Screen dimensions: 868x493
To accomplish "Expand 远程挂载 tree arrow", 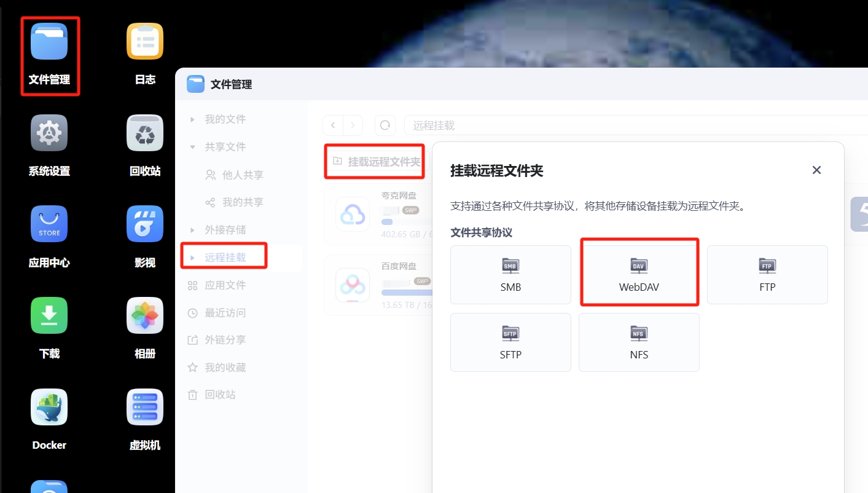I will point(193,258).
